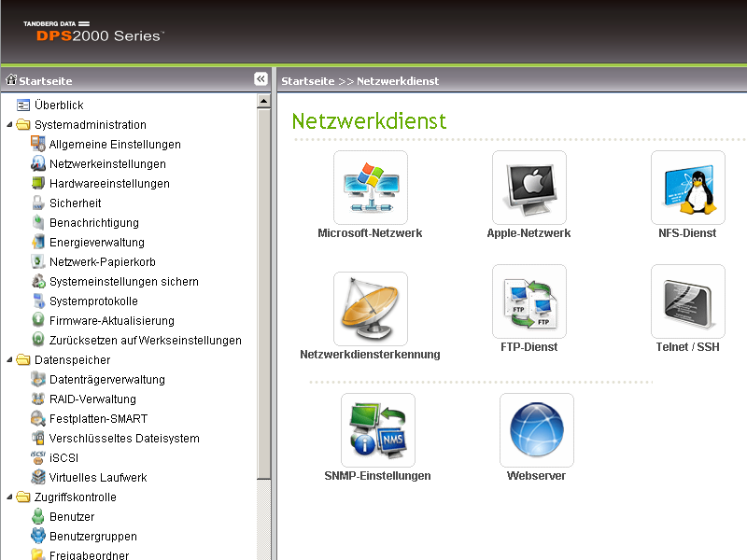
Task: Collapse the Zugriffskontrolle tree node
Action: (x=9, y=497)
